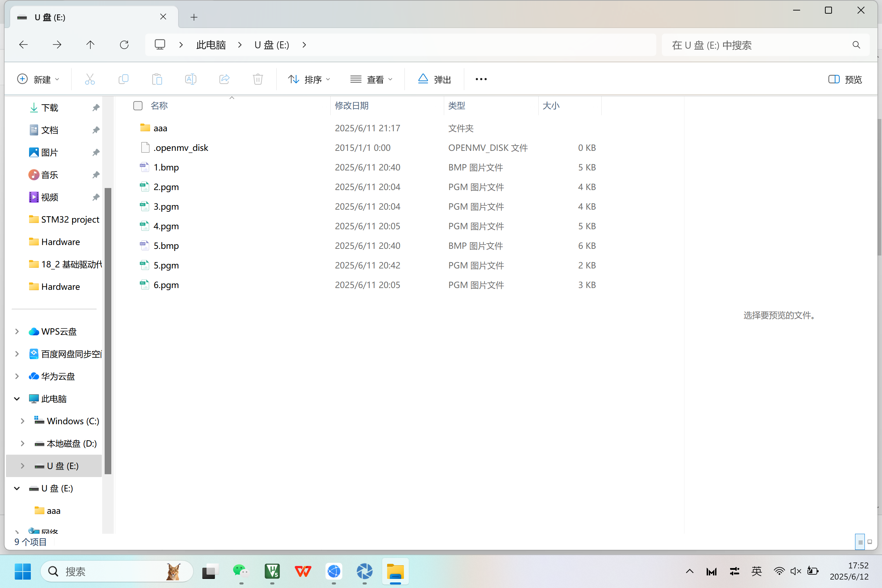
Task: Toggle the 预览 preview pane
Action: pos(845,79)
